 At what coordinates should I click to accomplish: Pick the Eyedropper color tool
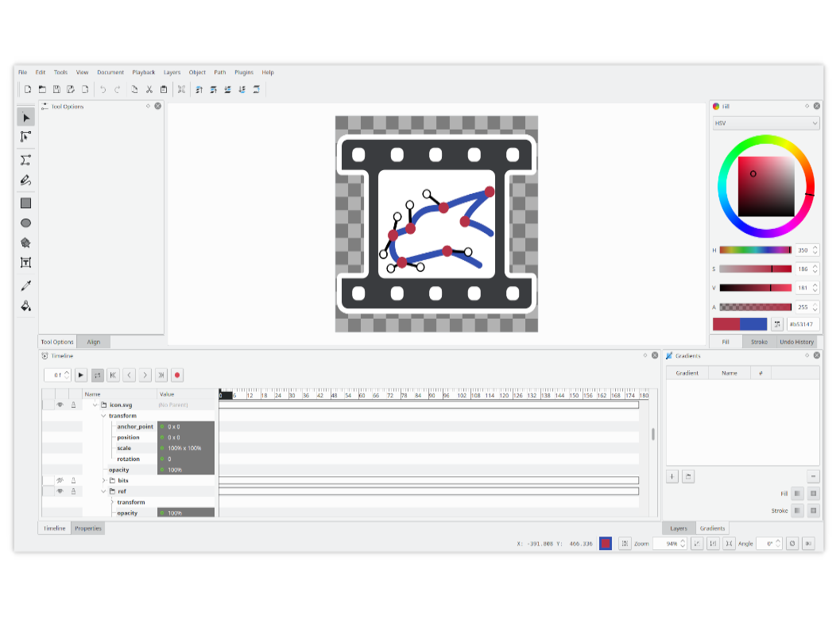(x=25, y=285)
